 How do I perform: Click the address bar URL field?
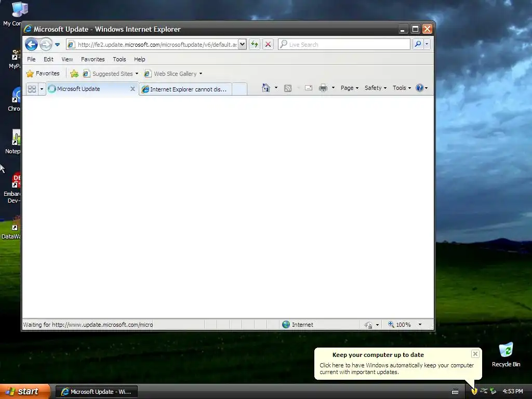[x=157, y=45]
